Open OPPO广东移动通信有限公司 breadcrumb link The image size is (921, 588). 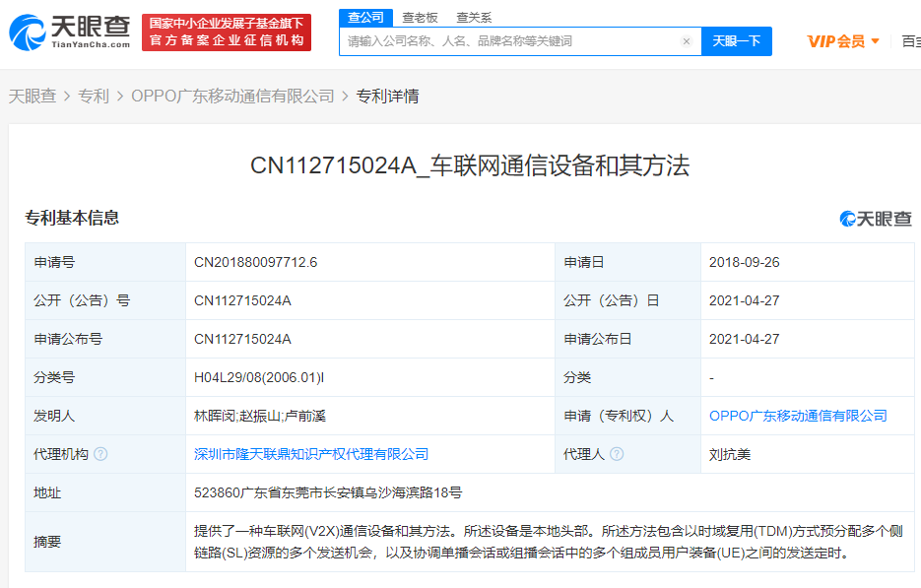point(232,97)
